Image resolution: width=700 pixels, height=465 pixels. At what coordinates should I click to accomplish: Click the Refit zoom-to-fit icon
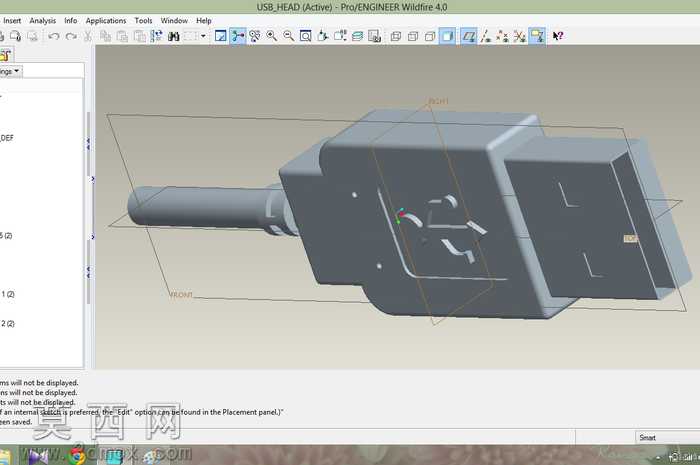click(x=305, y=36)
